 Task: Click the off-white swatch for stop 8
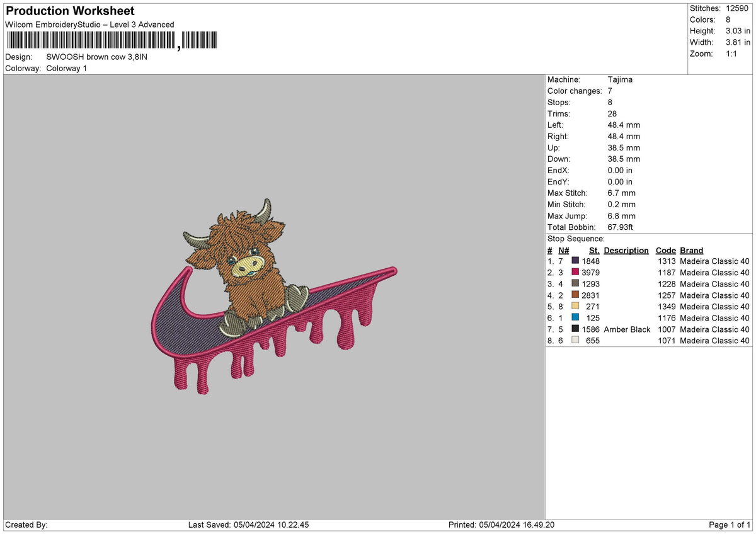[x=575, y=341]
